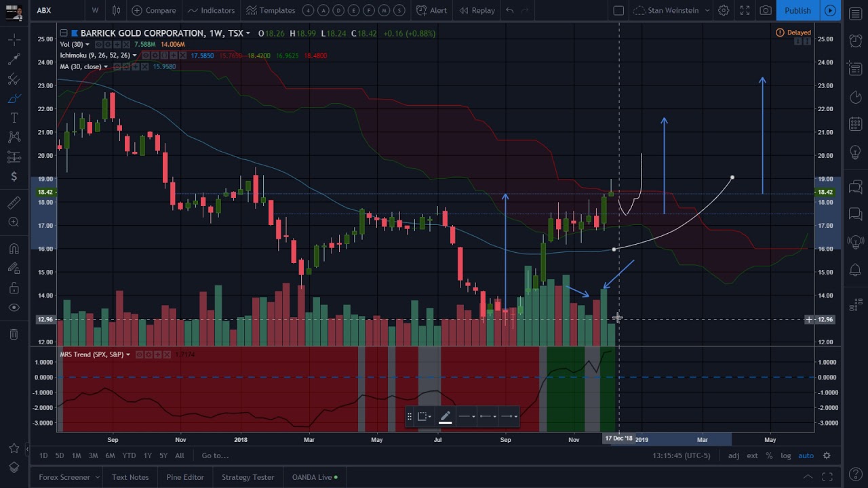
Task: Open the alerts alarm-clock panel
Action: click(x=855, y=41)
